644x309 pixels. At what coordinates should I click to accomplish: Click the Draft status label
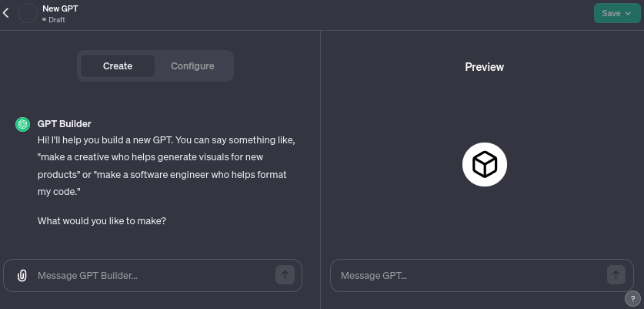(x=56, y=19)
